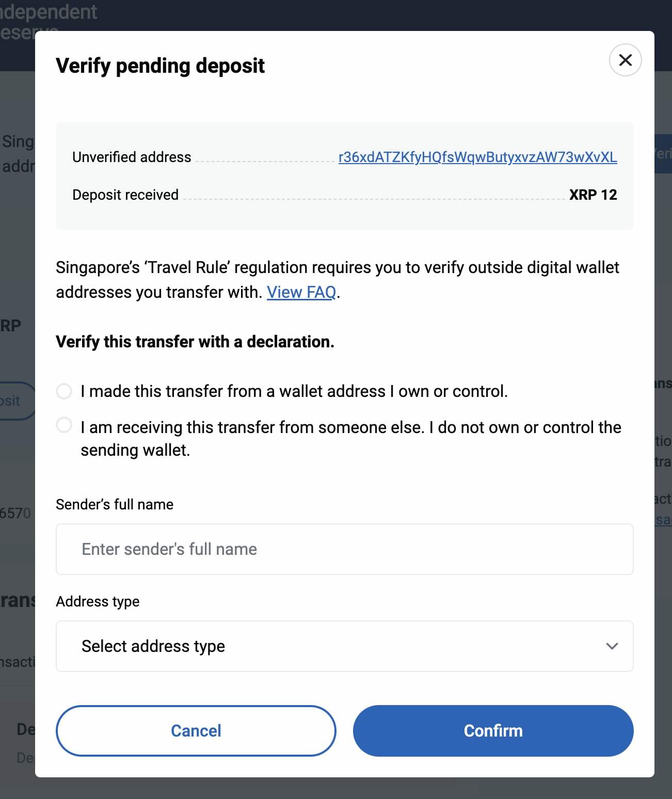Close the Verify pending deposit dialog
This screenshot has width=672, height=799.
[x=625, y=60]
